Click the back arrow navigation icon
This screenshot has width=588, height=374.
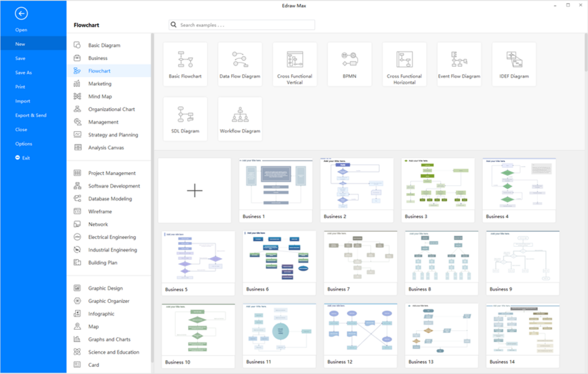(x=21, y=14)
